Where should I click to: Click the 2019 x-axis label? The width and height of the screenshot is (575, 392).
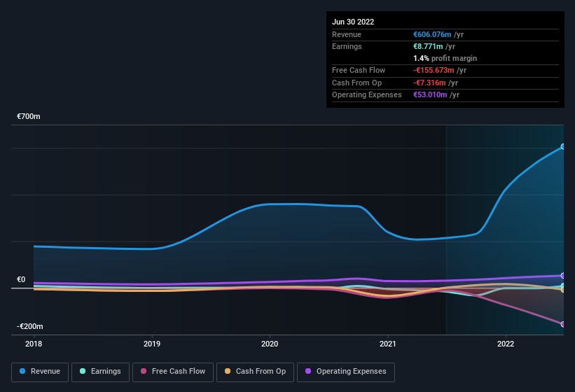pos(152,344)
